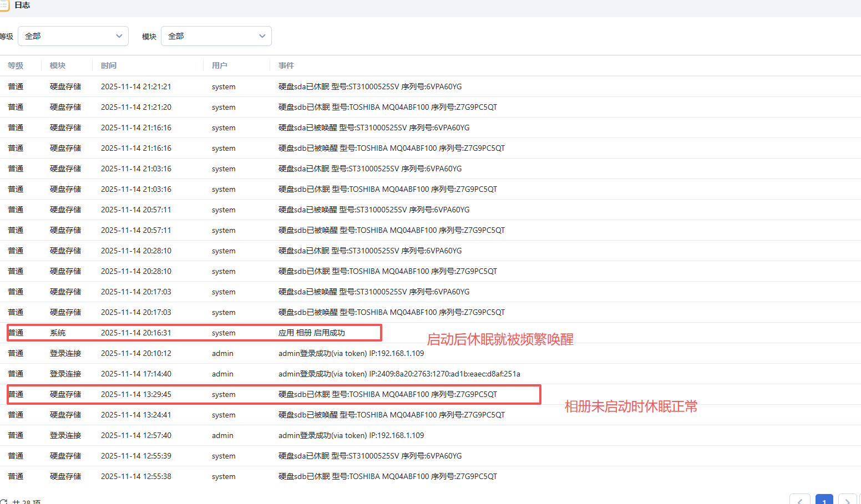Click the sdb 已休眠 event logged at 12:55:38
The width and height of the screenshot is (861, 504).
[388, 476]
